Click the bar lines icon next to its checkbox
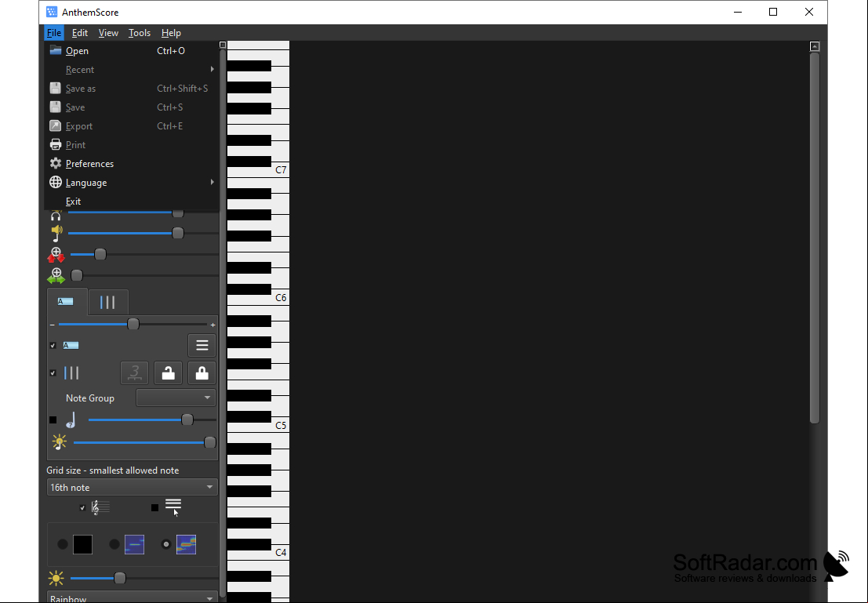The image size is (868, 603). pyautogui.click(x=72, y=373)
